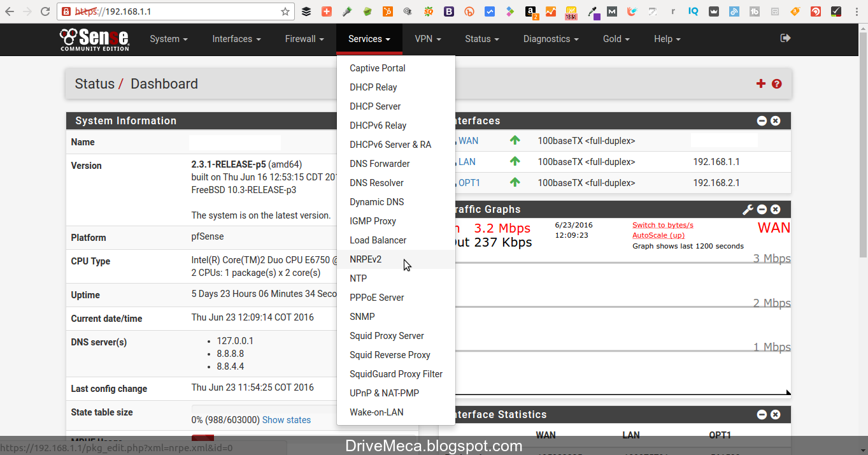This screenshot has height=455, width=868.
Task: Click the OPT1 interface status arrow
Action: [x=514, y=182]
